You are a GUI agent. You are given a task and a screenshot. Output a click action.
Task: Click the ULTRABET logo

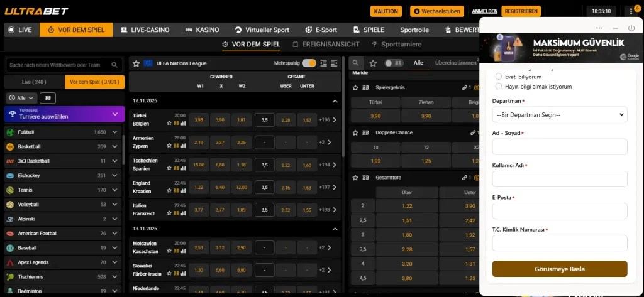tap(36, 11)
